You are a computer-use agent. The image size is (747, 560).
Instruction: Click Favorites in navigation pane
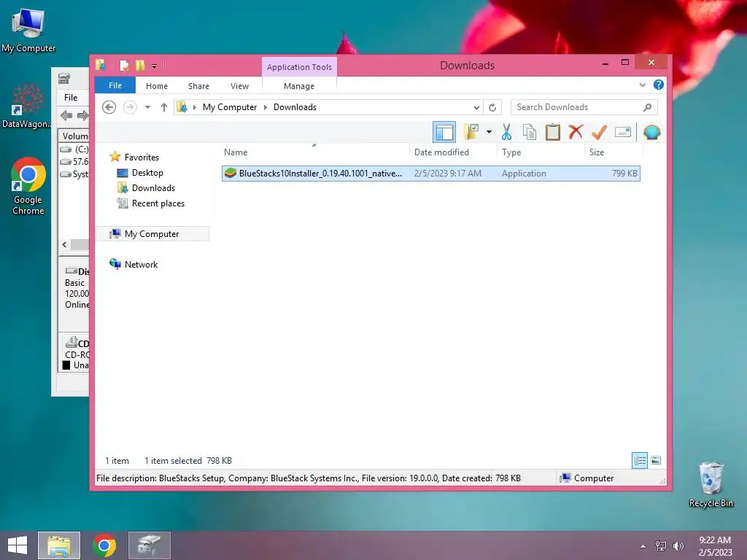click(x=142, y=157)
